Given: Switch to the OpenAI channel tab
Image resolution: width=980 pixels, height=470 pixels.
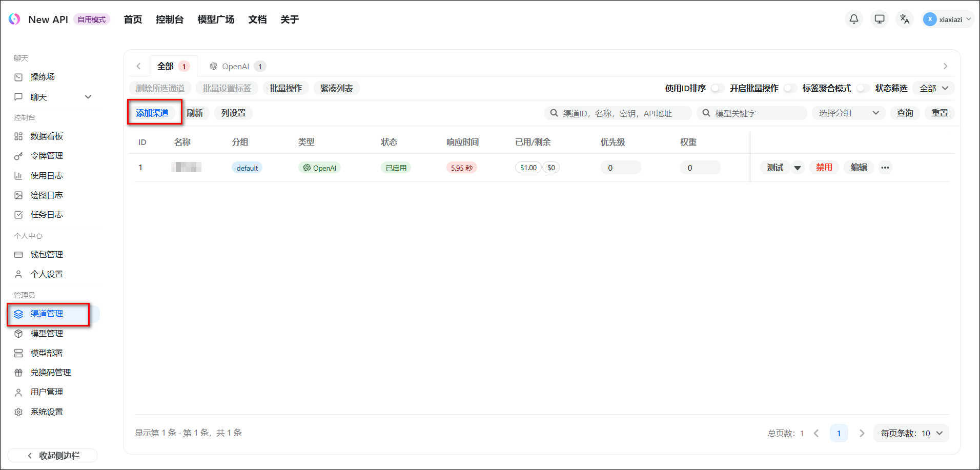Looking at the screenshot, I should pos(236,66).
